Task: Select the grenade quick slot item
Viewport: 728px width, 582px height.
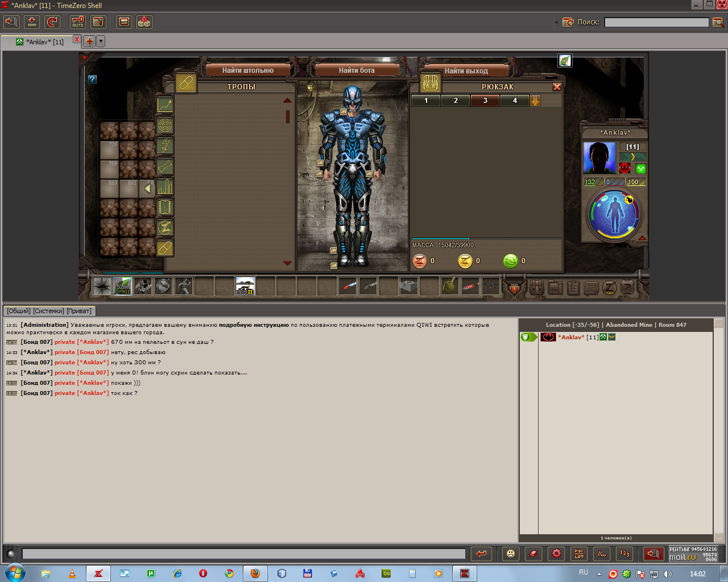Action: coord(450,286)
